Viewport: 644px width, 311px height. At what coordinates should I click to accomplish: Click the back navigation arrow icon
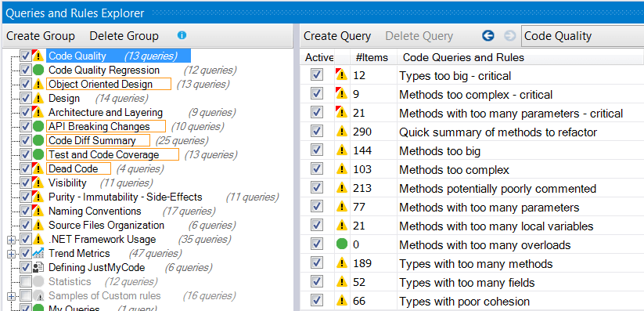488,36
